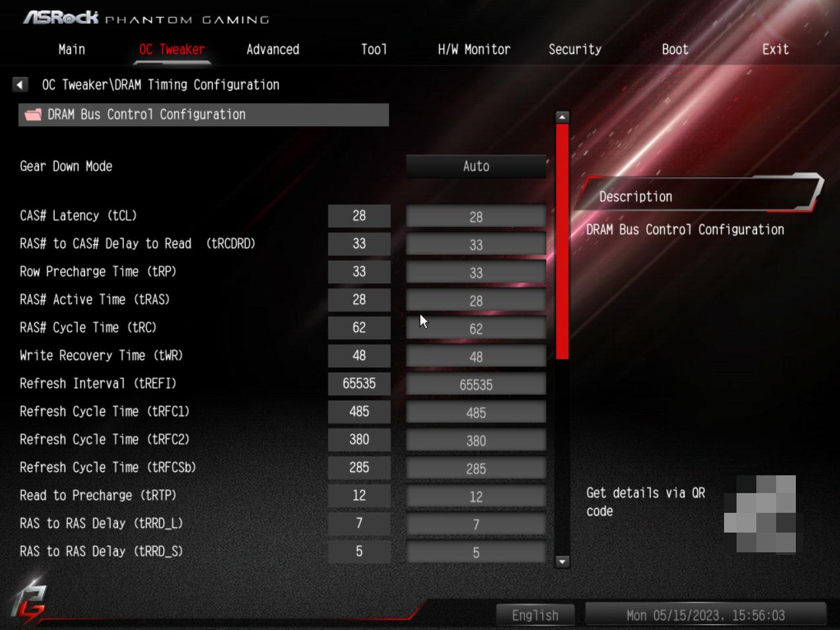Click the OC Tweaker\DRAM Timing Configuration breadcrumb
The image size is (840, 630).
161,85
